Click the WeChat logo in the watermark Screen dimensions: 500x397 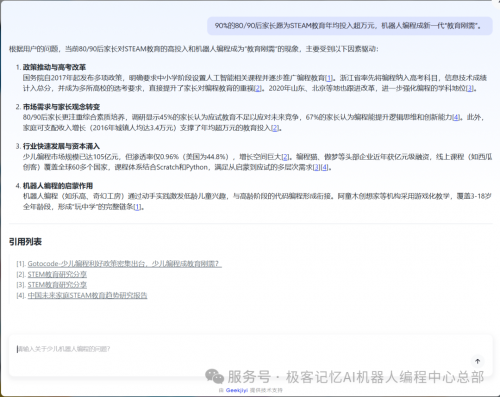[214, 377]
